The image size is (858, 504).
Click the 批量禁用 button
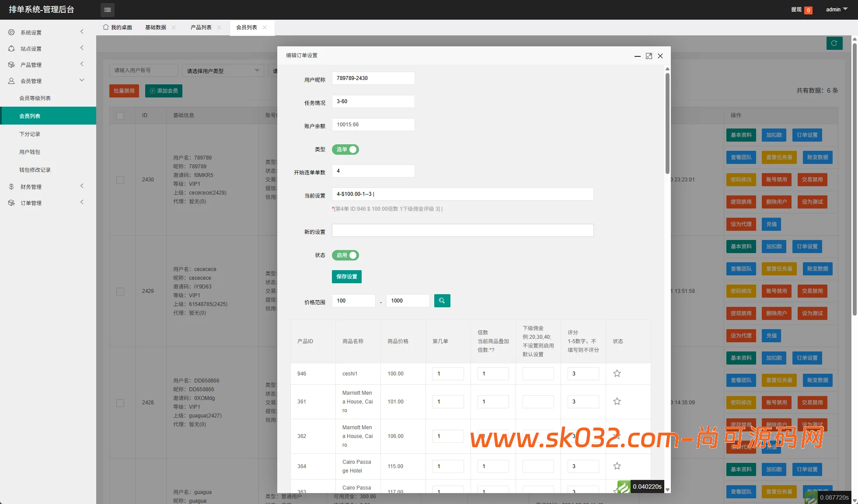(x=124, y=91)
